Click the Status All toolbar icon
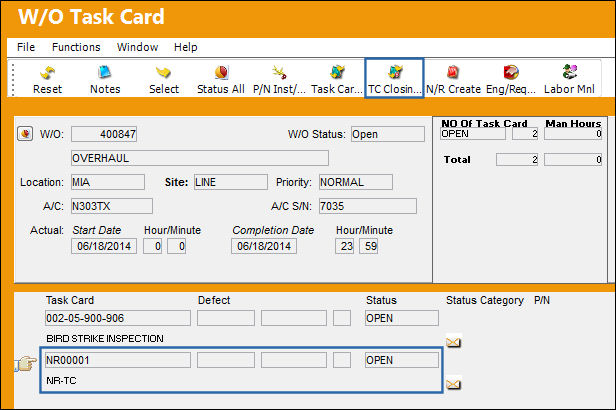This screenshot has width=616, height=410. point(221,80)
